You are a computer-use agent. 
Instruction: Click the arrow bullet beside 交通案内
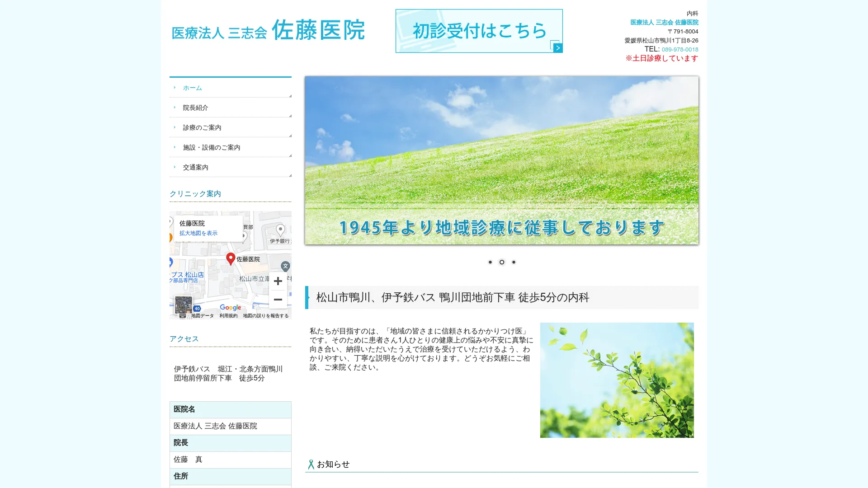(x=175, y=167)
